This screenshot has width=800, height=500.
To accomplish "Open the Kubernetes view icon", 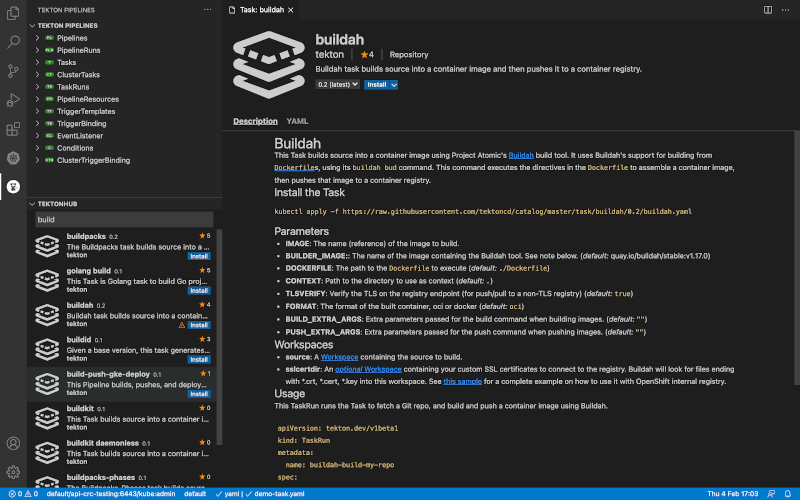I will (x=13, y=158).
